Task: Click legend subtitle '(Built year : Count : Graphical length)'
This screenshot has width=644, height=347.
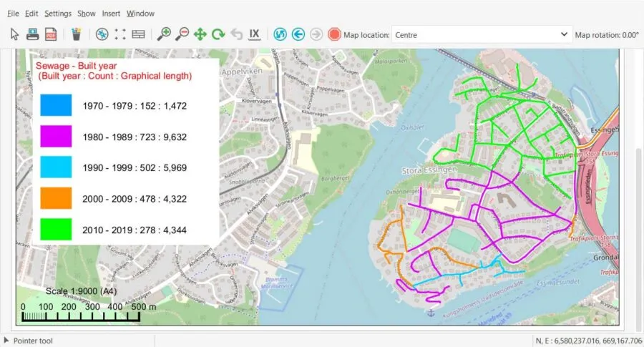Action: pyautogui.click(x=115, y=76)
